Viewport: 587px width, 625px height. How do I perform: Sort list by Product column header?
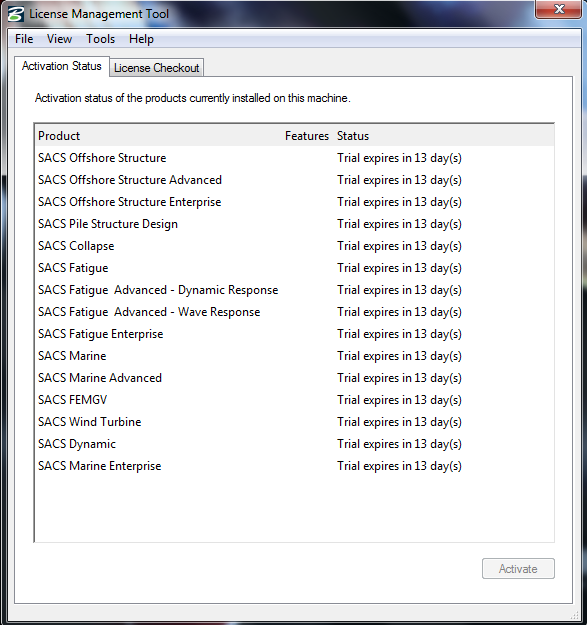click(x=59, y=136)
